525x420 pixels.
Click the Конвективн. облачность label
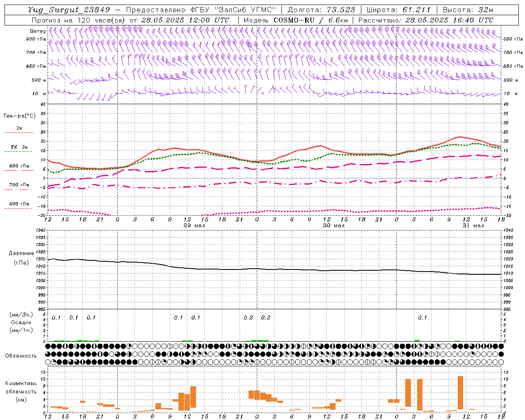21,388
